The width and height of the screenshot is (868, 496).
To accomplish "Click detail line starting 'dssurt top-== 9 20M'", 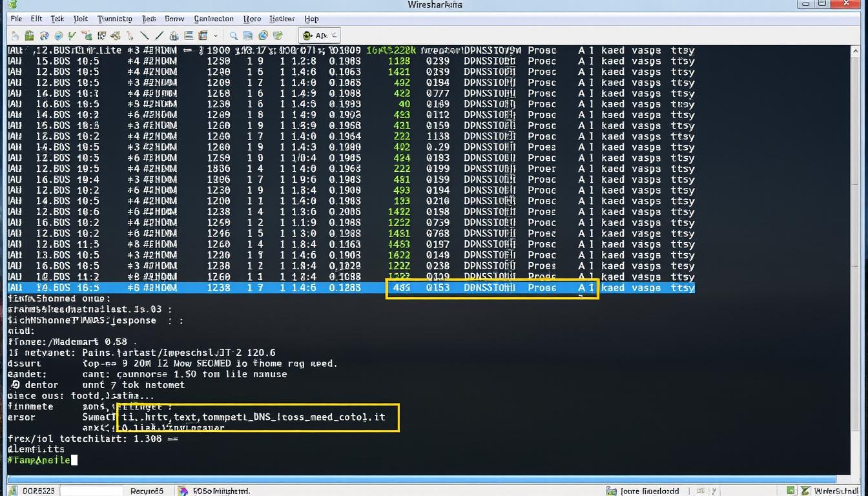I will click(172, 363).
